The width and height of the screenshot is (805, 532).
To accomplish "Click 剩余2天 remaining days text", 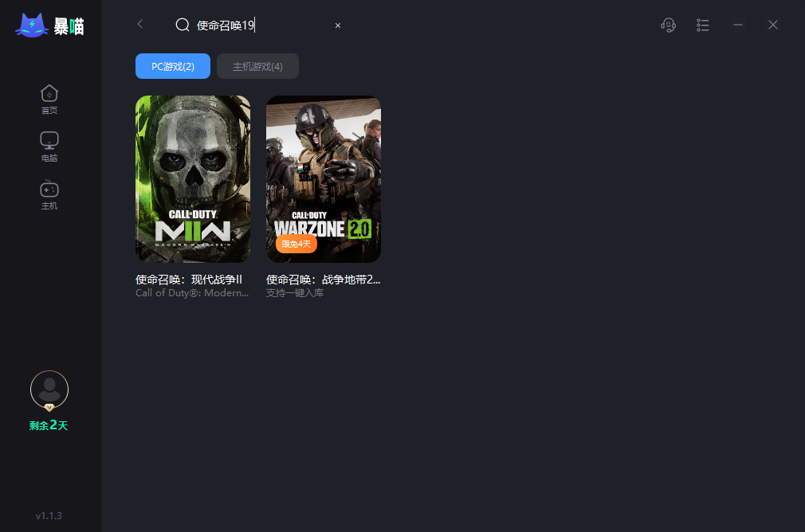I will 49,425.
